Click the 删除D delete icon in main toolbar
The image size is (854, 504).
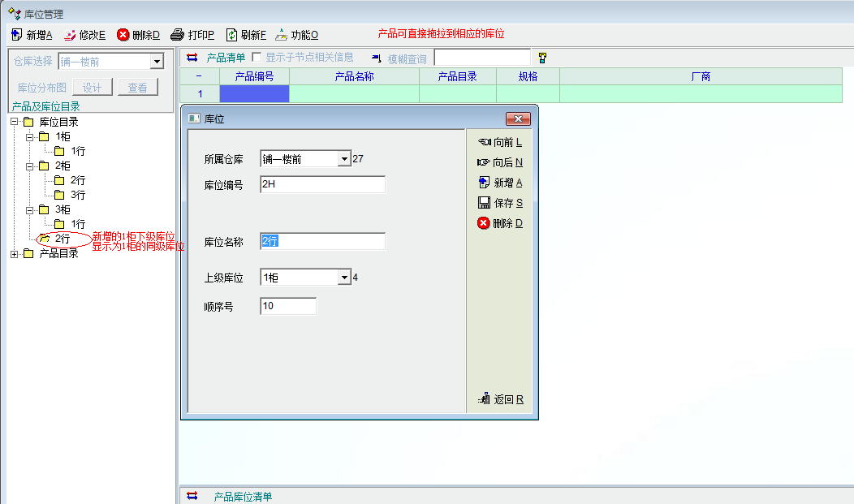point(123,35)
